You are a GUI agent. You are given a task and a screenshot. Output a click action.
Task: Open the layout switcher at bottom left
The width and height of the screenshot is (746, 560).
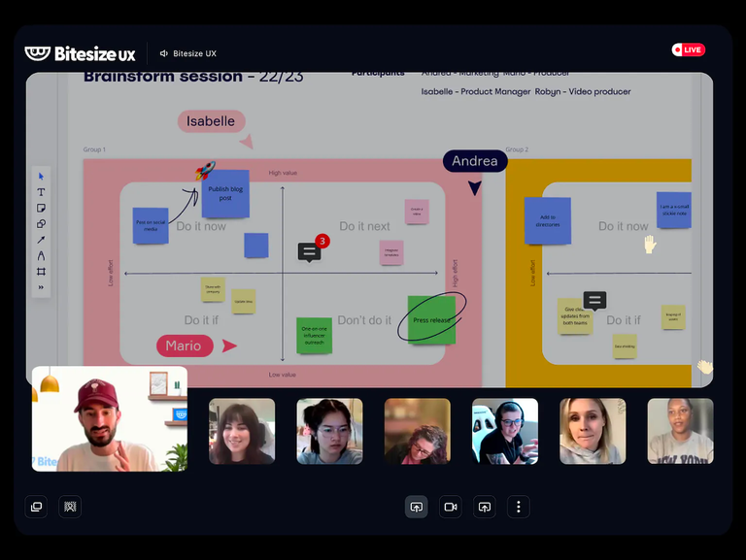36,506
